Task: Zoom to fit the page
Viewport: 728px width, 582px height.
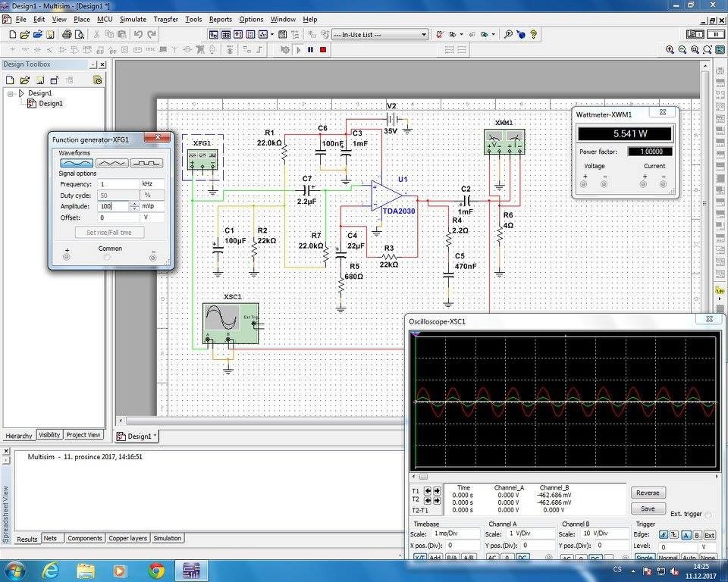Action: [x=707, y=50]
